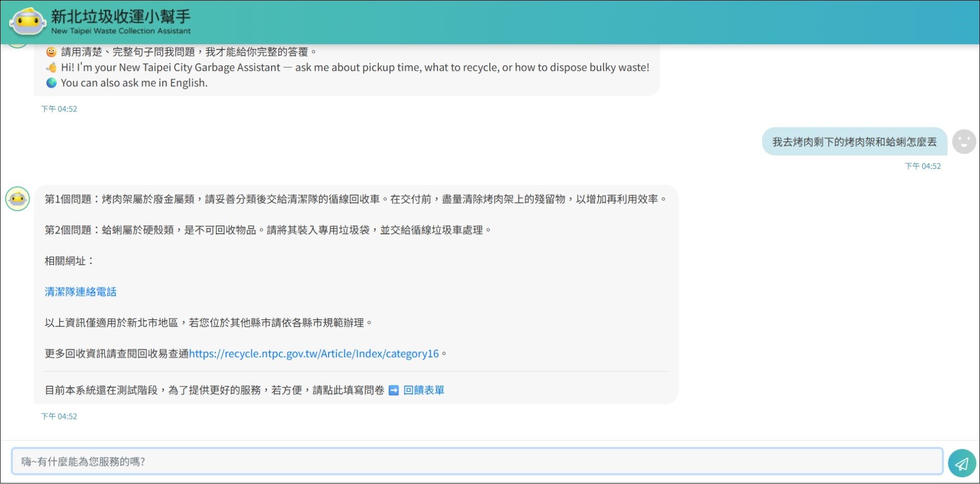The height and width of the screenshot is (484, 980).
Task: Open the 清潔隊連絡電話 link
Action: click(80, 291)
